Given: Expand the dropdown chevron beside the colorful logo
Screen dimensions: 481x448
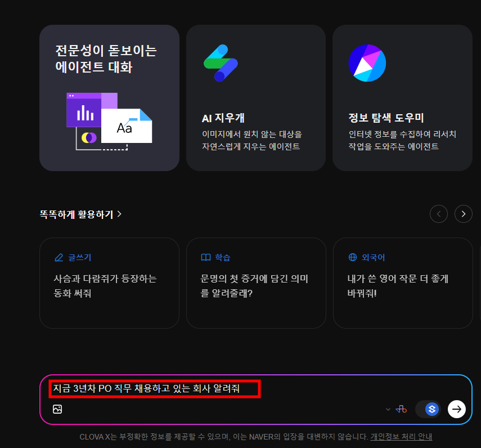Looking at the screenshot, I should coord(388,409).
